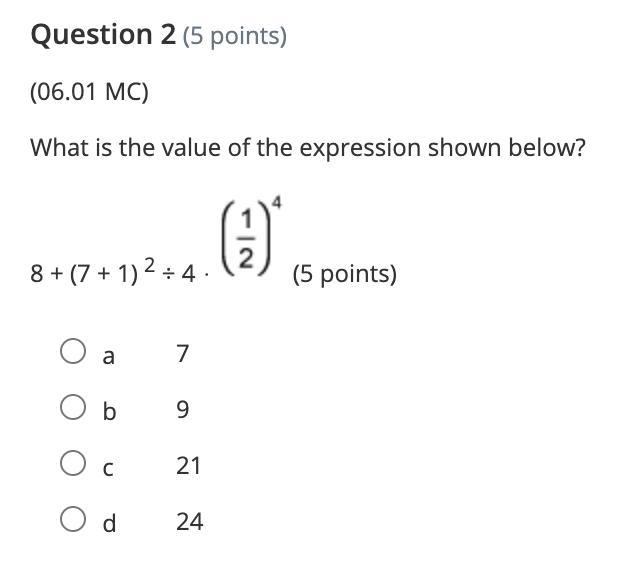634x582 pixels.
Task: Click '(5 points)' after the expression
Action: point(344,274)
